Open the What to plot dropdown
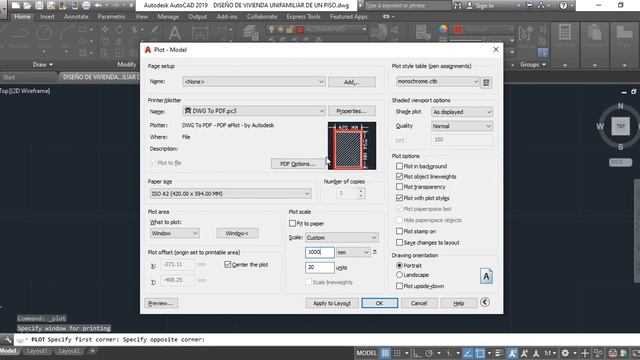 click(x=175, y=233)
